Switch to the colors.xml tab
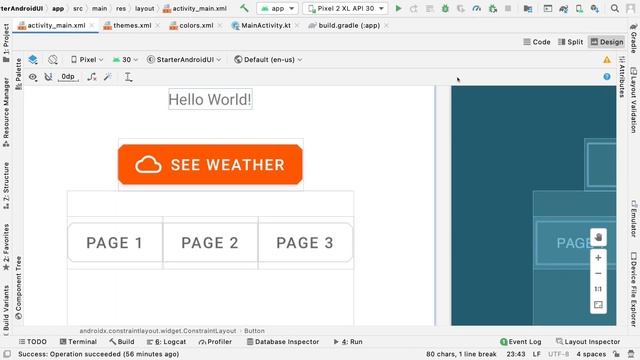The image size is (640, 360). (196, 25)
